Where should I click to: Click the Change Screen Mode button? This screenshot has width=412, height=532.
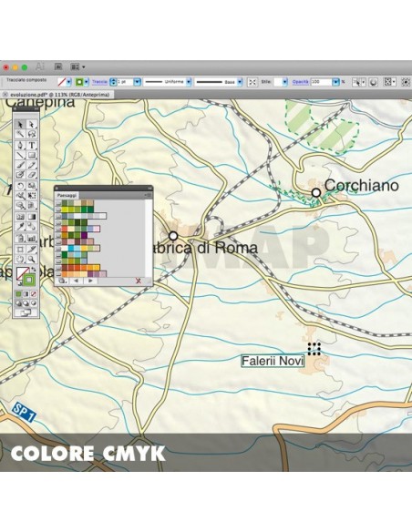pyautogui.click(x=26, y=312)
